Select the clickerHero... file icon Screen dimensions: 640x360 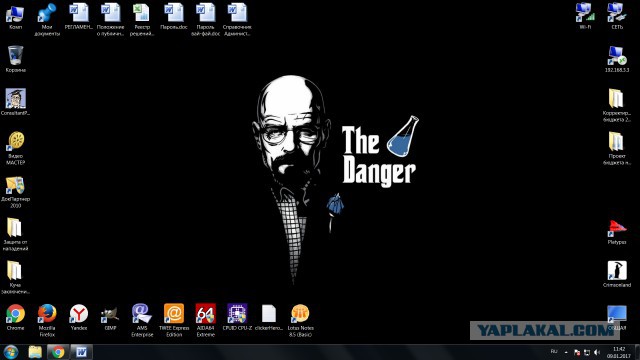point(269,317)
